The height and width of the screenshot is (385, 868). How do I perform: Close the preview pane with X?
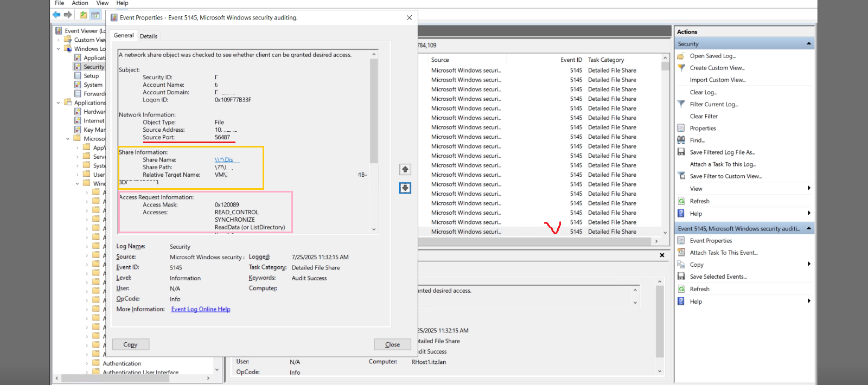(662, 255)
